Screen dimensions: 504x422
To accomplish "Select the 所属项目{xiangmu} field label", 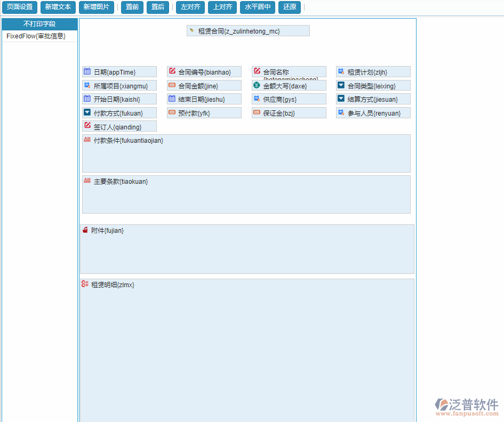I will (x=121, y=86).
